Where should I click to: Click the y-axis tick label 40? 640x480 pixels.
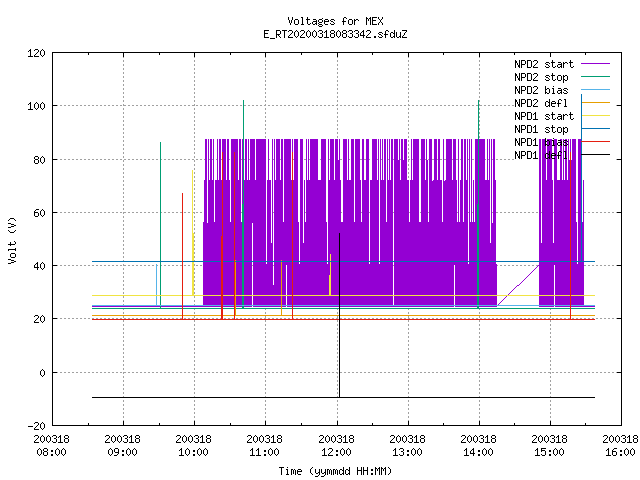[39, 266]
